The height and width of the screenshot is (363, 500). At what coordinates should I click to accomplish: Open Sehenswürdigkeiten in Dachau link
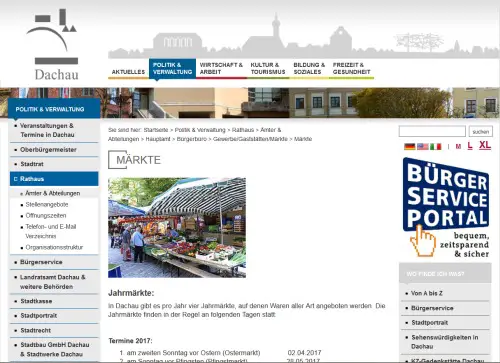[x=445, y=342]
